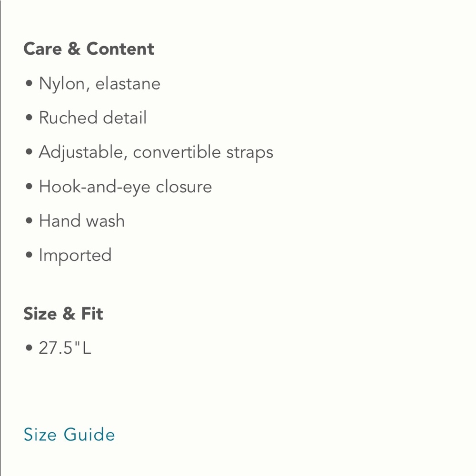Click the bullet before Adjustable, convertible straps

[29, 152]
